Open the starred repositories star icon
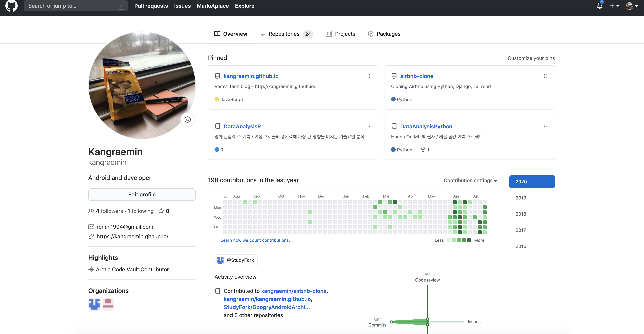This screenshot has height=334, width=644. coord(161,211)
